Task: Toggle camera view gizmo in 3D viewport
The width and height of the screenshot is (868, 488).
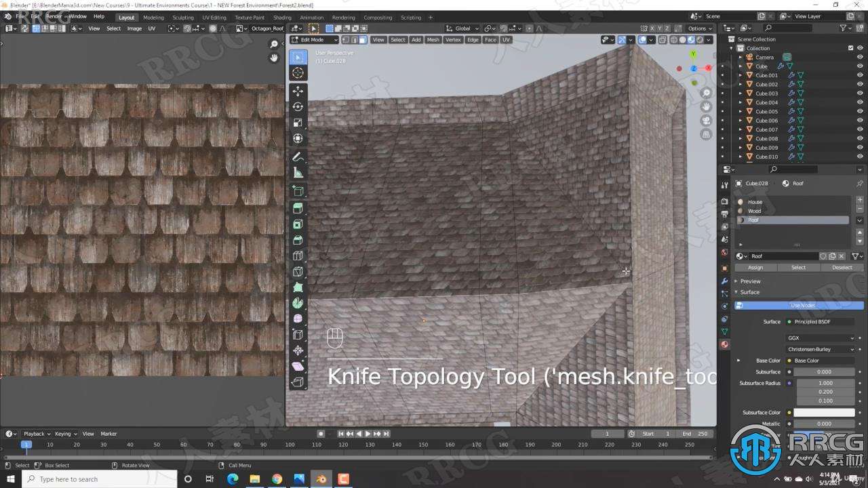Action: [706, 121]
